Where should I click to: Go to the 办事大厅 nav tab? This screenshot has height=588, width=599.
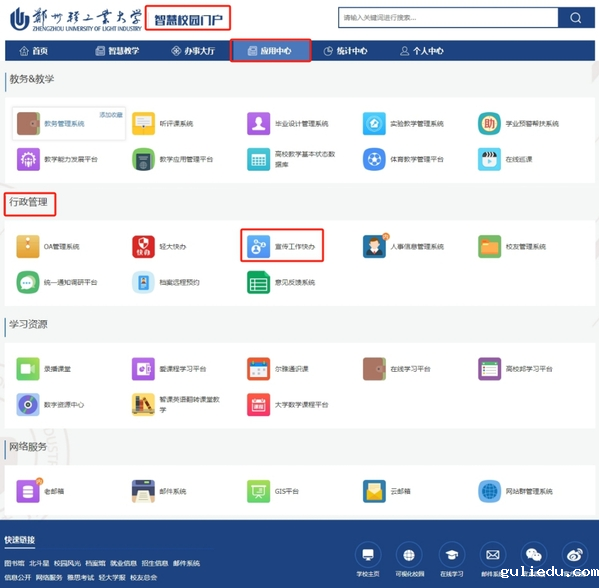(193, 51)
